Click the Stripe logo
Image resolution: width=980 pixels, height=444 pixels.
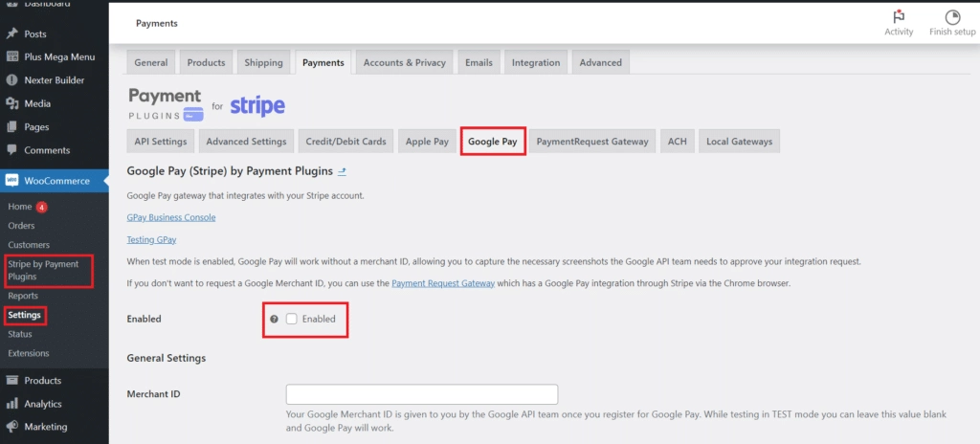click(x=257, y=106)
